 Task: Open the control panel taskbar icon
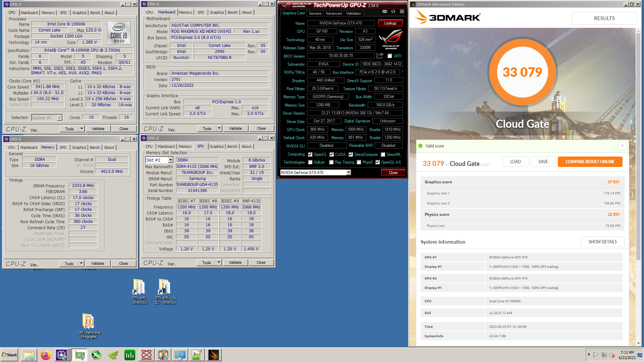(180, 355)
